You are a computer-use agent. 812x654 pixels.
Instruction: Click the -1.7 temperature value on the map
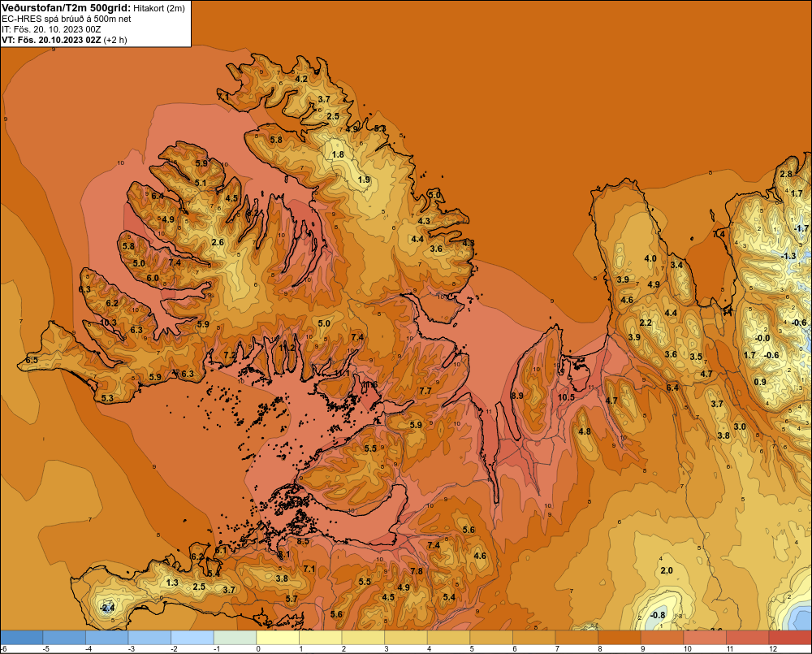801,228
